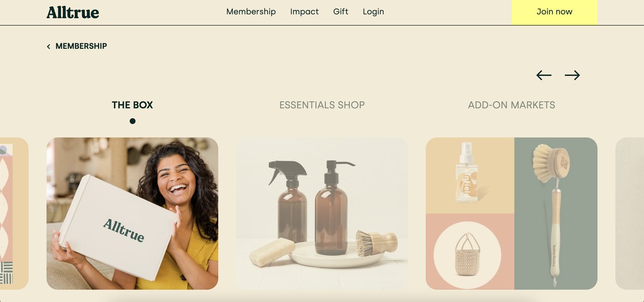Image resolution: width=644 pixels, height=302 pixels.
Task: Switch to ESSENTIALS SHOP tab
Action: (x=322, y=105)
